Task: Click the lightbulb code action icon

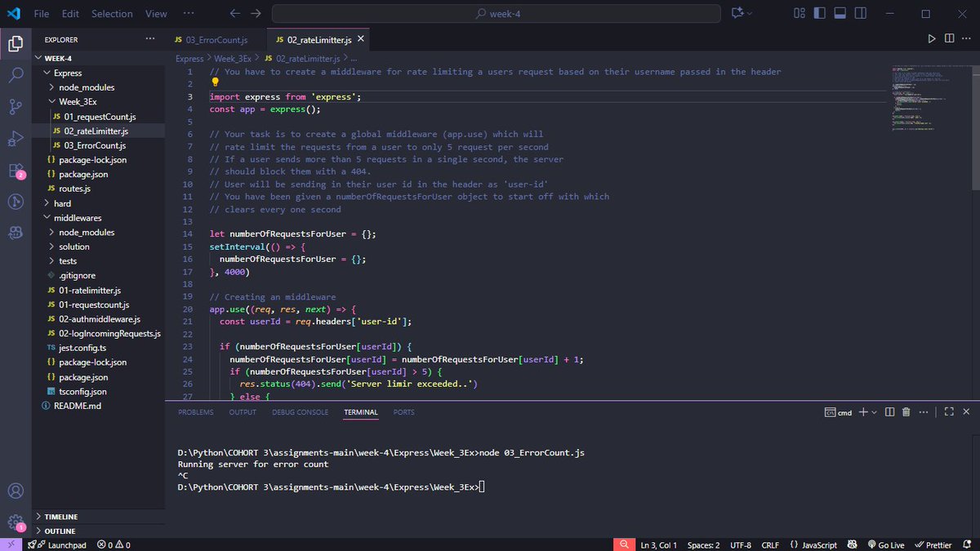Action: (216, 82)
